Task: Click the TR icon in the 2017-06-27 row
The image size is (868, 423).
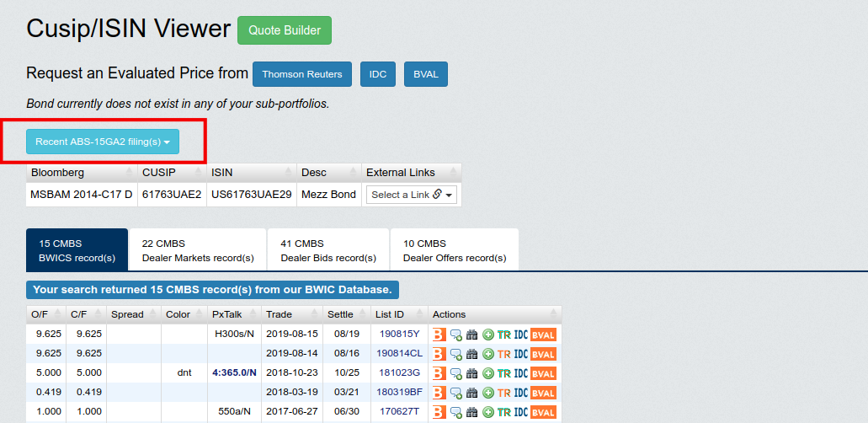Action: 504,412
